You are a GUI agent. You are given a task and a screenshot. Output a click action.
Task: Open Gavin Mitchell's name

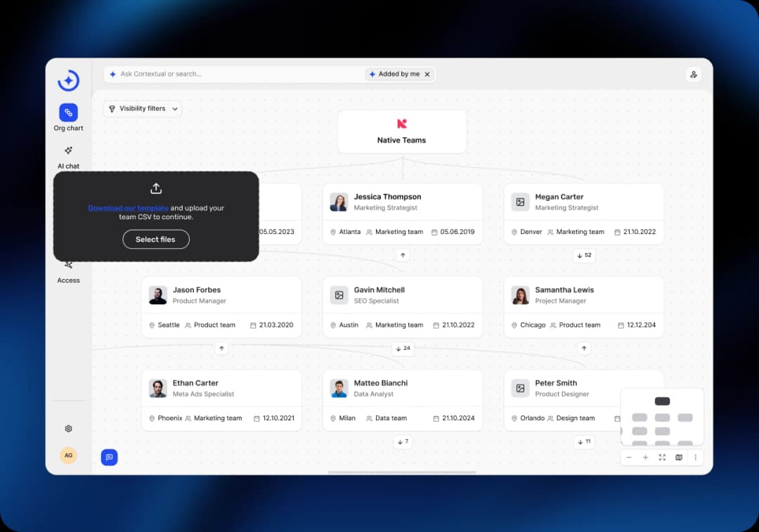click(379, 290)
